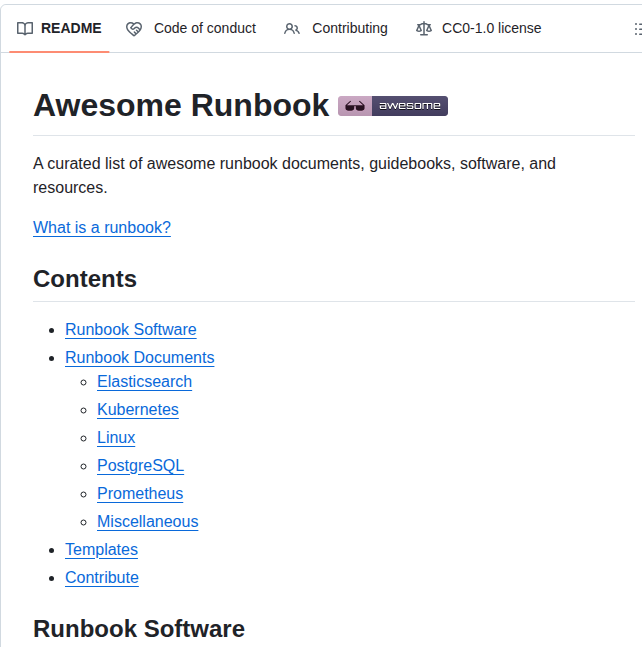Viewport: 642px width, 647px height.
Task: Jump to Runbook Software contents link
Action: [131, 330]
